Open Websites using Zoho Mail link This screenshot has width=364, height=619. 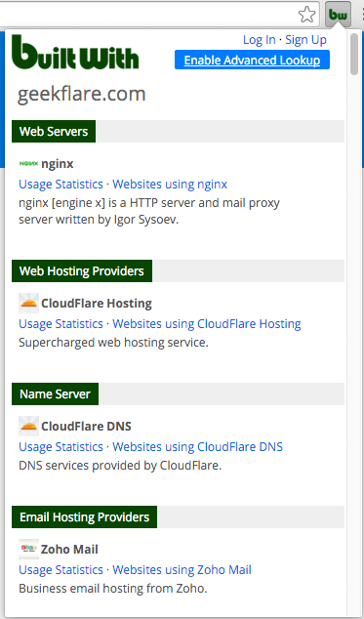tap(182, 570)
